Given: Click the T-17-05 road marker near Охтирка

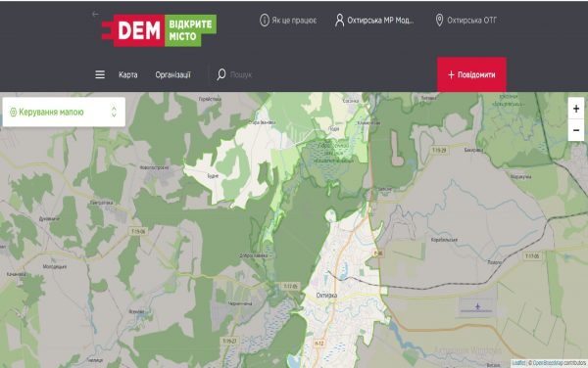Looking at the screenshot, I should pos(290,287).
